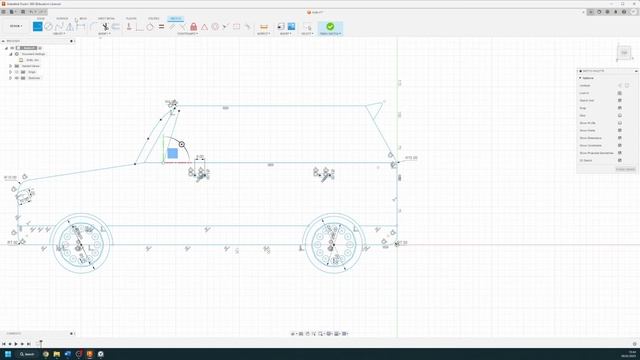The image size is (640, 360).
Task: Click Finish Sketch button in Sketch Palette
Action: tap(625, 169)
